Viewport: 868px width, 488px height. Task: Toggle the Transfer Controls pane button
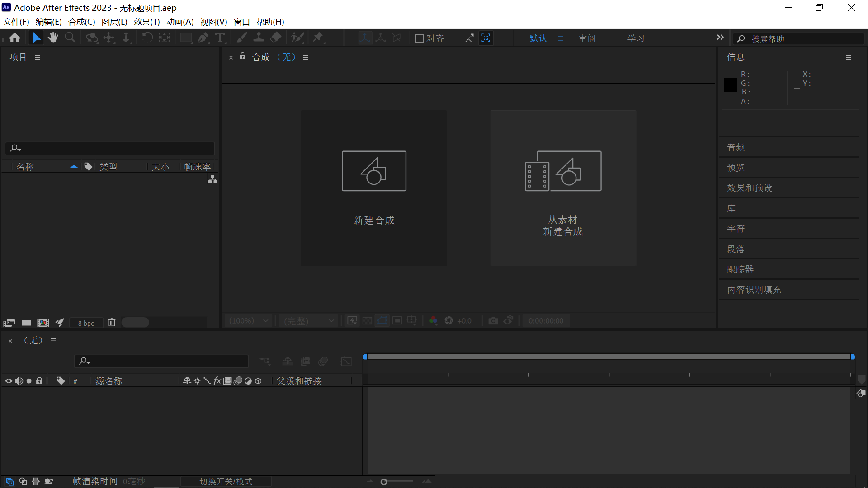coord(23,482)
